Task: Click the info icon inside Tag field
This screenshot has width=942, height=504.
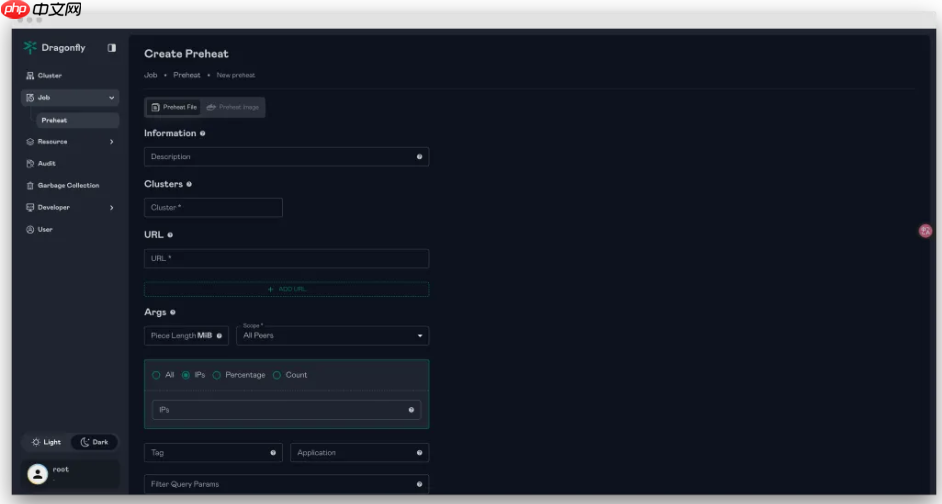Action: click(273, 453)
